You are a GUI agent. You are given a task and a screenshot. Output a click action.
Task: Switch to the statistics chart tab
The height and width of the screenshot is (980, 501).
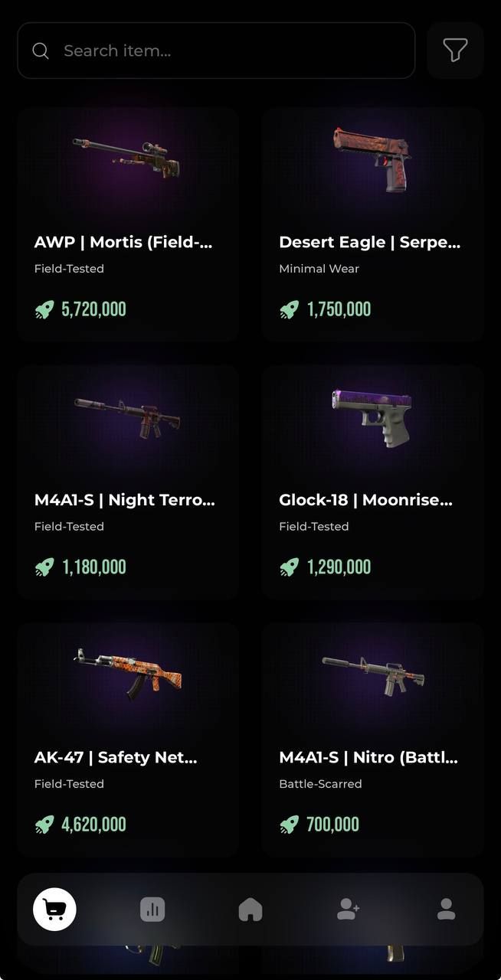(152, 909)
